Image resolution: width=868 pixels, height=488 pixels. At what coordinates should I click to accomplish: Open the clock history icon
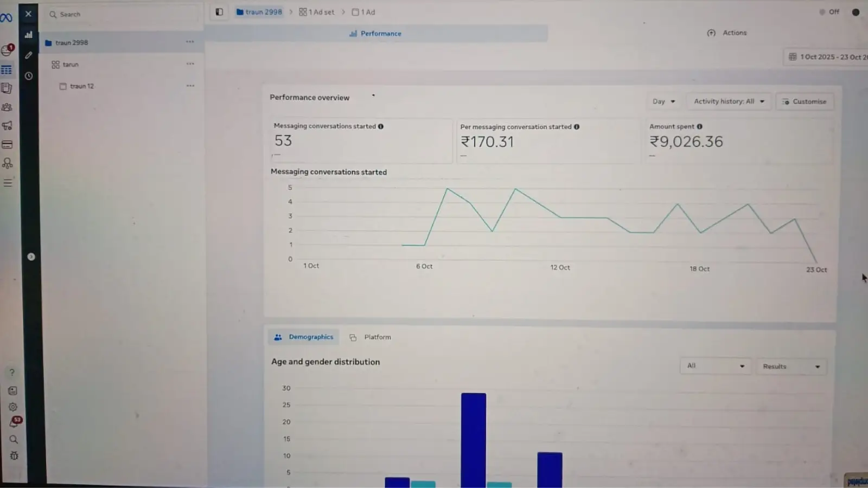(29, 76)
